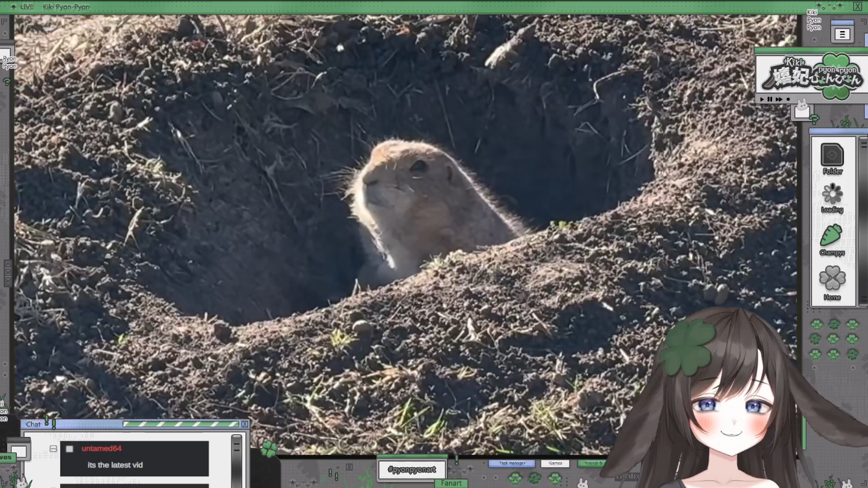This screenshot has height=488, width=868.
Task: Click the username untamed64 in chat
Action: pos(102,449)
